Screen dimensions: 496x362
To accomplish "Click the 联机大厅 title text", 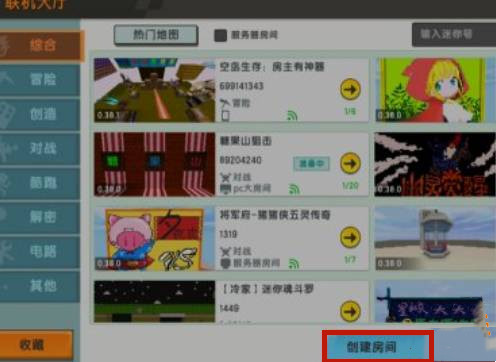I will 34,5.
